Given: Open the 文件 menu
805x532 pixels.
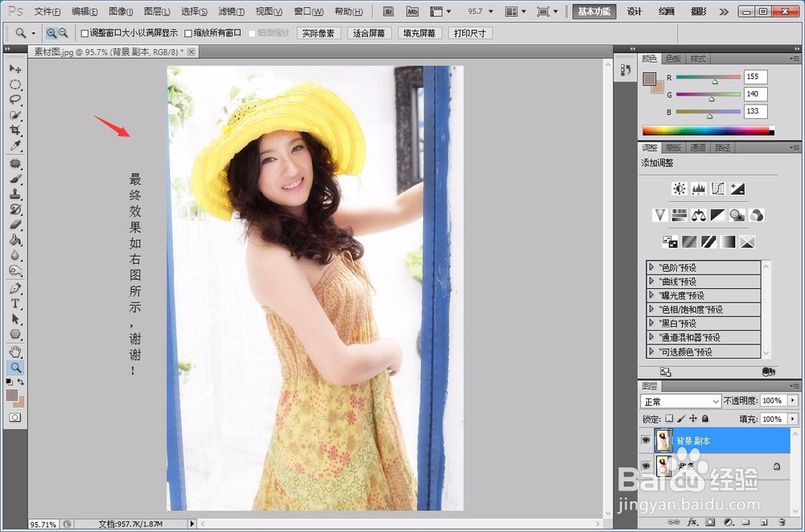Looking at the screenshot, I should tap(46, 11).
